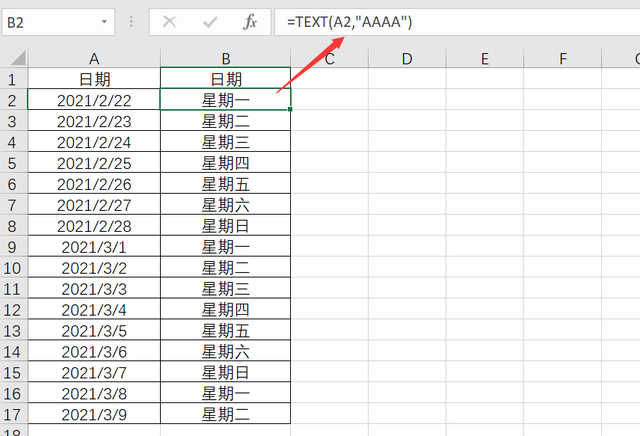Click cell with date 2021/3/4

94,309
